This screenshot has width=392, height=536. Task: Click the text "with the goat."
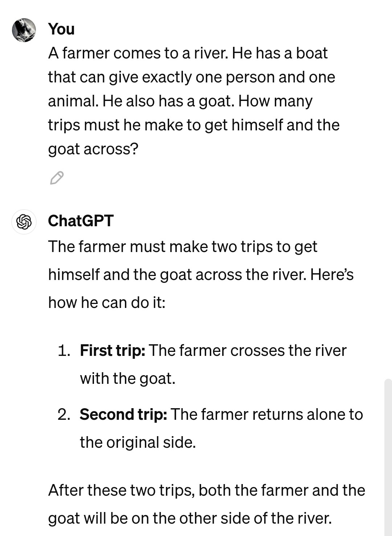[128, 378]
